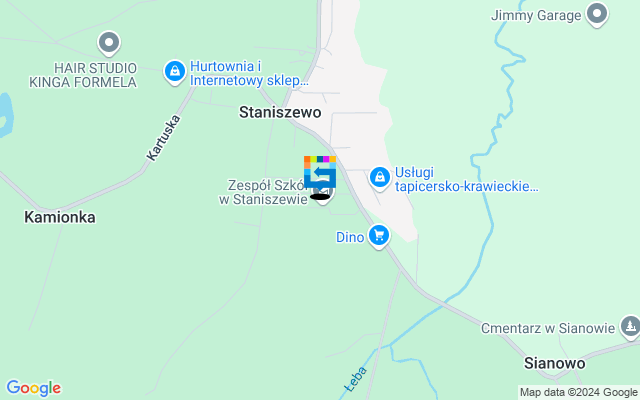The image size is (640, 400).
Task: Click the Dino store text label
Action: [x=350, y=237]
